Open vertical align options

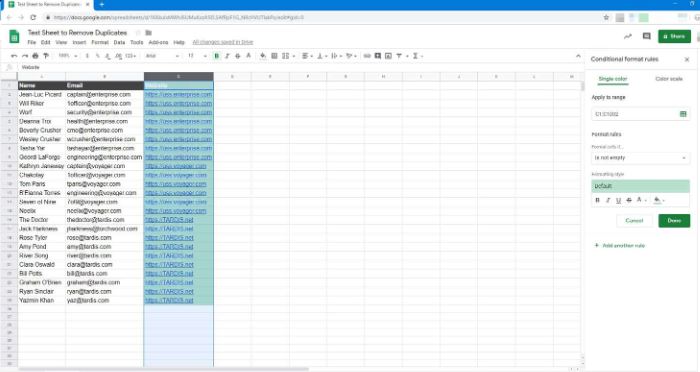click(x=321, y=56)
